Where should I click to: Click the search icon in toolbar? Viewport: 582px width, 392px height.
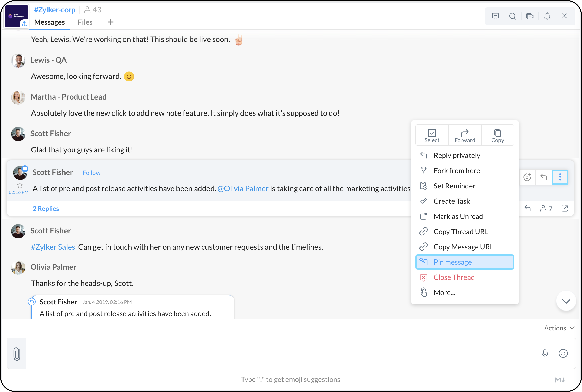[512, 16]
